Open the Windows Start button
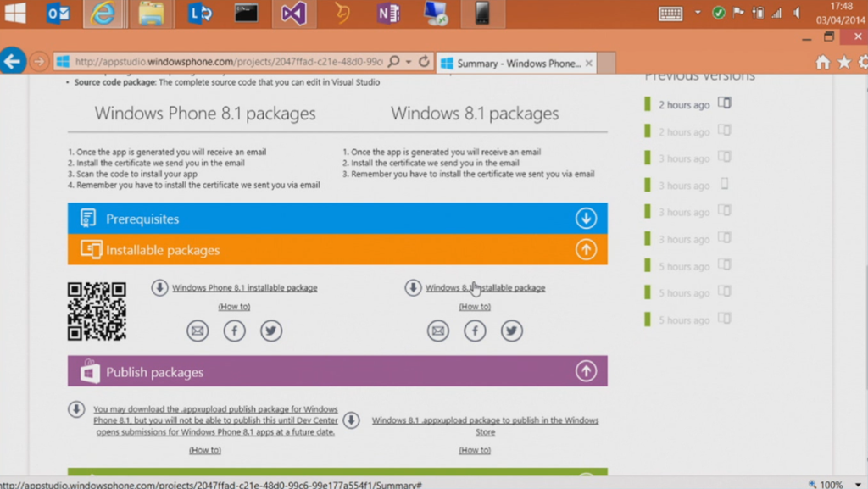The image size is (868, 489). (15, 13)
